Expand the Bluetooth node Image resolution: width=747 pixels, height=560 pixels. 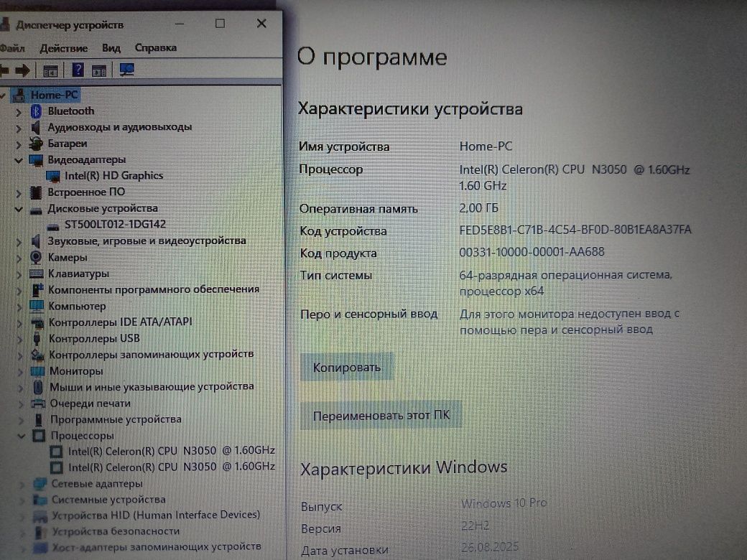coord(18,112)
